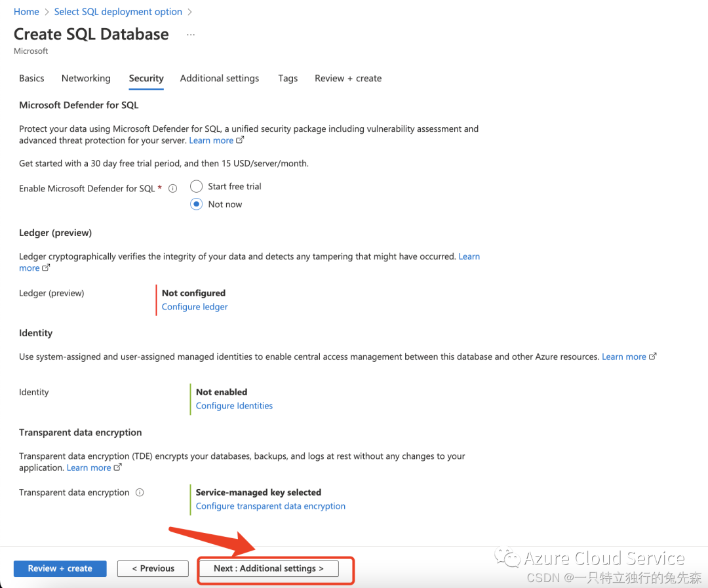Click Configure transparent data encryption link

(271, 506)
